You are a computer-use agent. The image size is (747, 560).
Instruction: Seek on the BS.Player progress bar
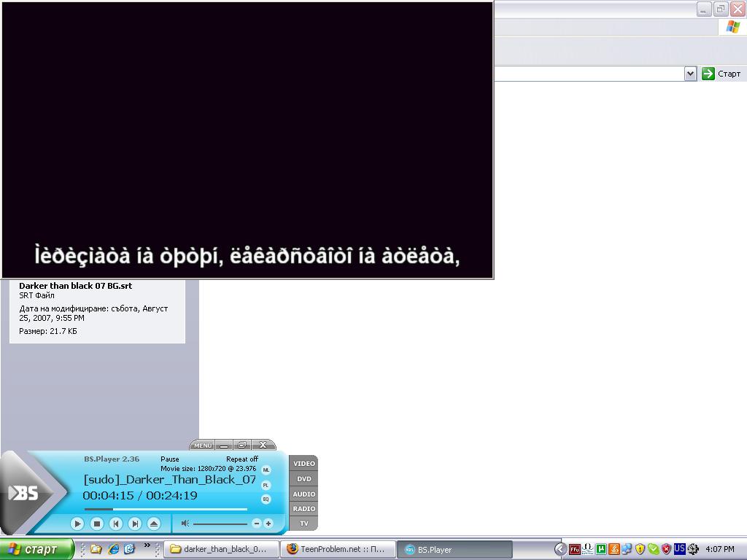[x=166, y=509]
